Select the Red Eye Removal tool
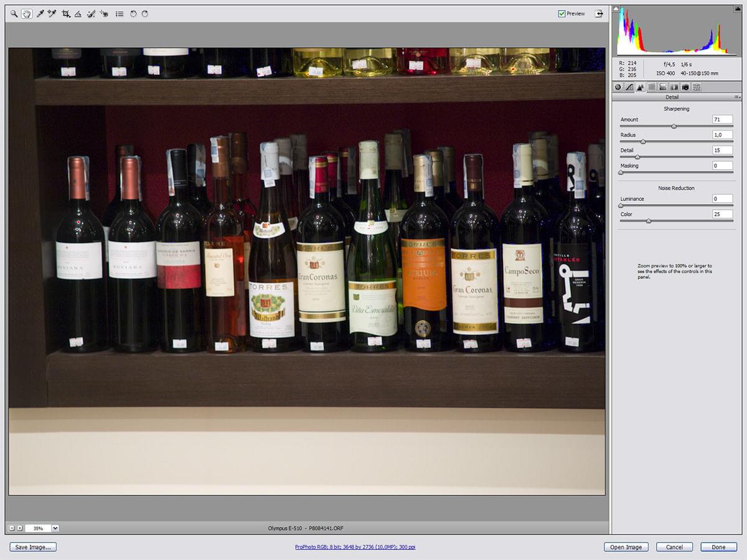This screenshot has height=560, width=747. point(103,14)
